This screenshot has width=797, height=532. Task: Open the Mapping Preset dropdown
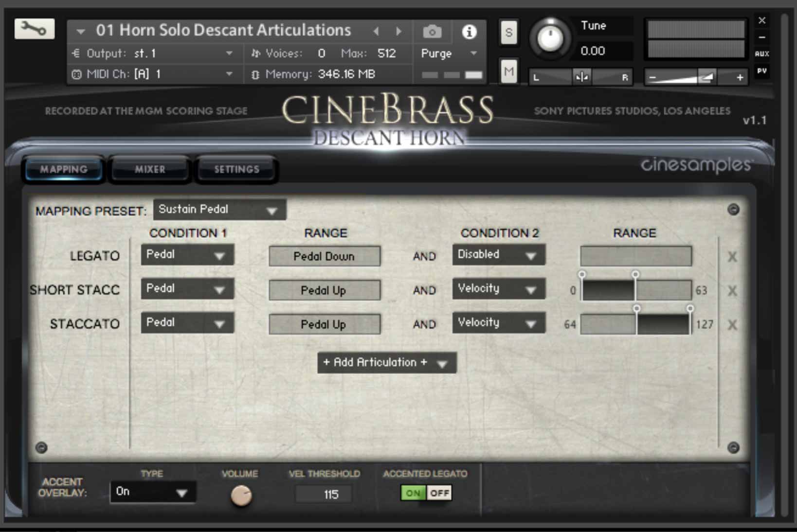tap(219, 210)
